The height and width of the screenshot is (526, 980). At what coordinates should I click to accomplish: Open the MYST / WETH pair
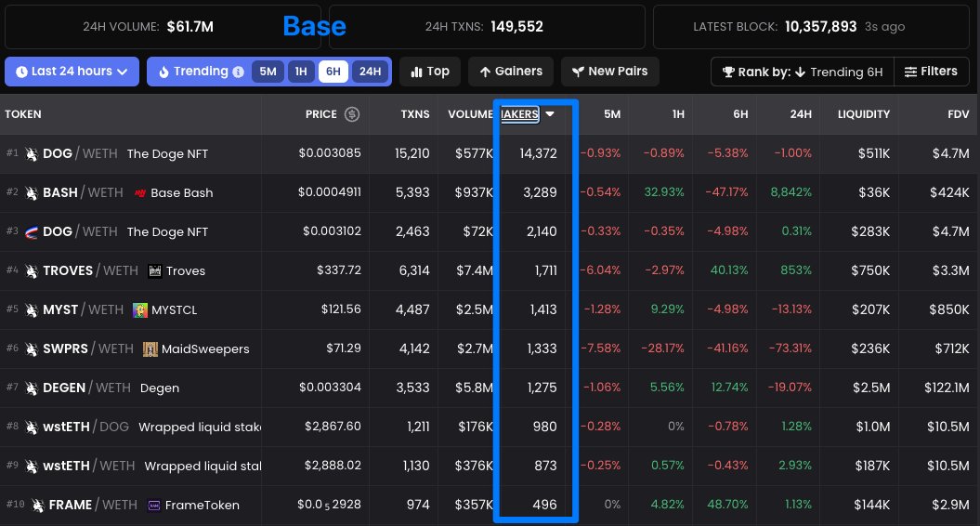coord(83,310)
